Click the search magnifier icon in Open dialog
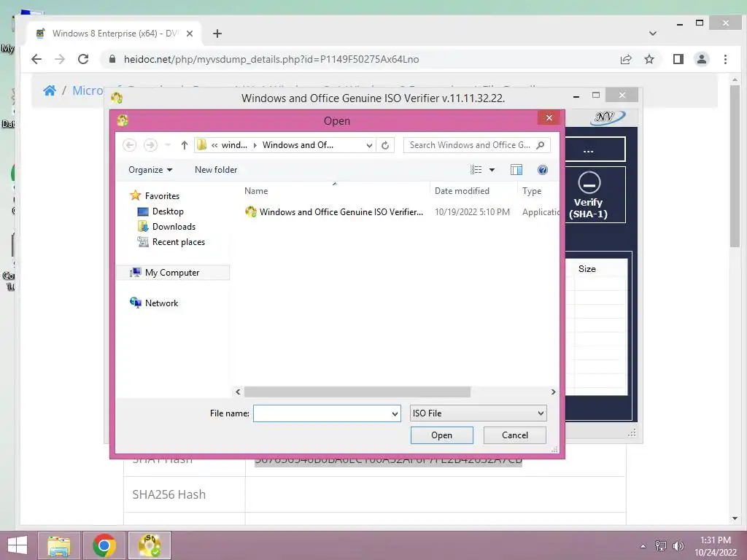747x560 pixels. [x=541, y=145]
